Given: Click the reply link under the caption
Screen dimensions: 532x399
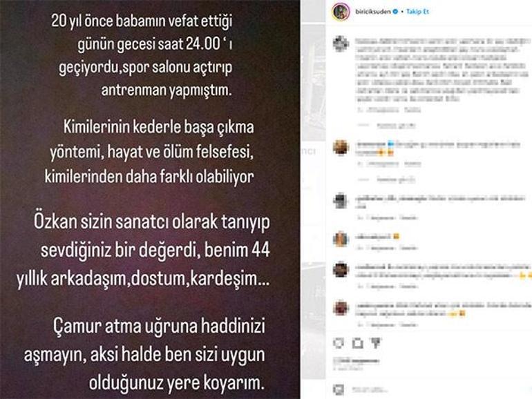Looking at the screenshot, I should 412,110.
